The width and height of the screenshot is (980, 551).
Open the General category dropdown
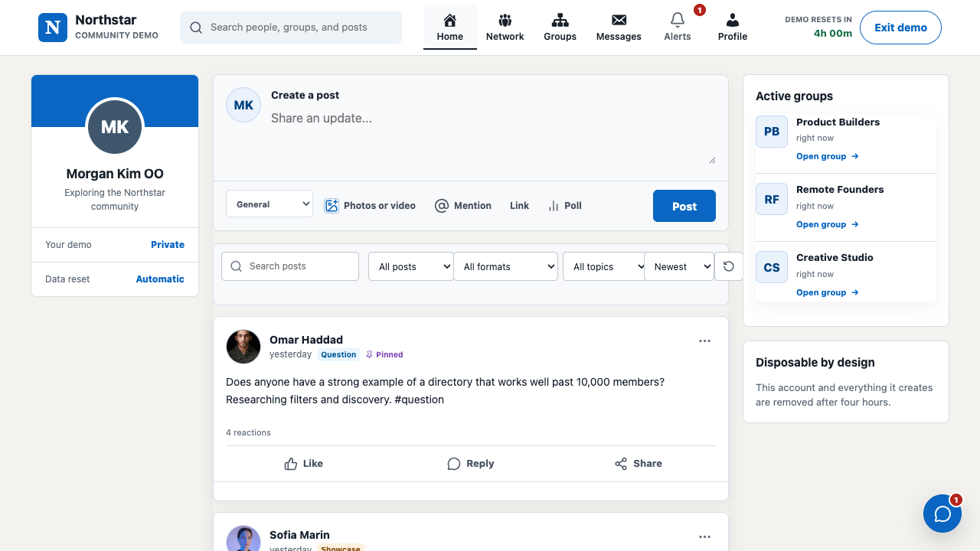click(269, 204)
